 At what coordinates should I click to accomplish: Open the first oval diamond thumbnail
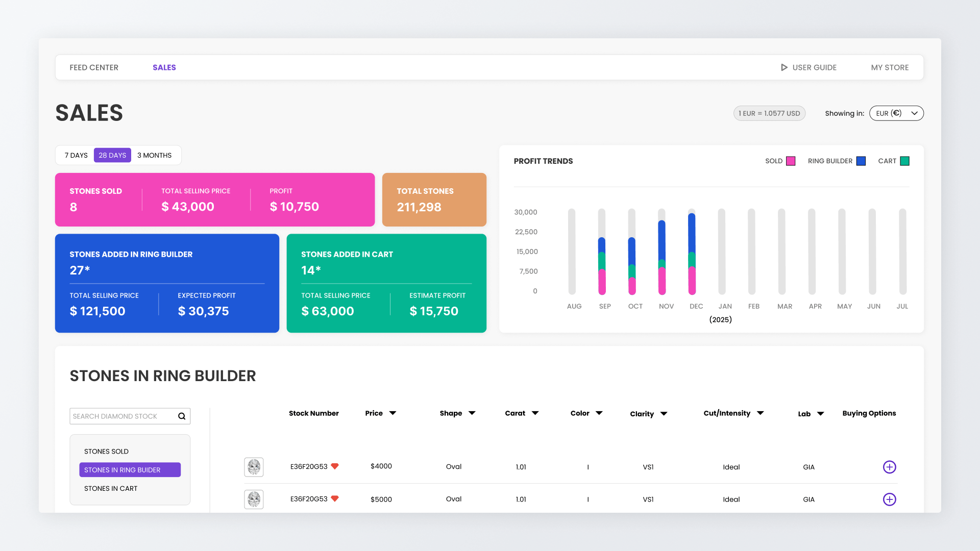(x=254, y=467)
